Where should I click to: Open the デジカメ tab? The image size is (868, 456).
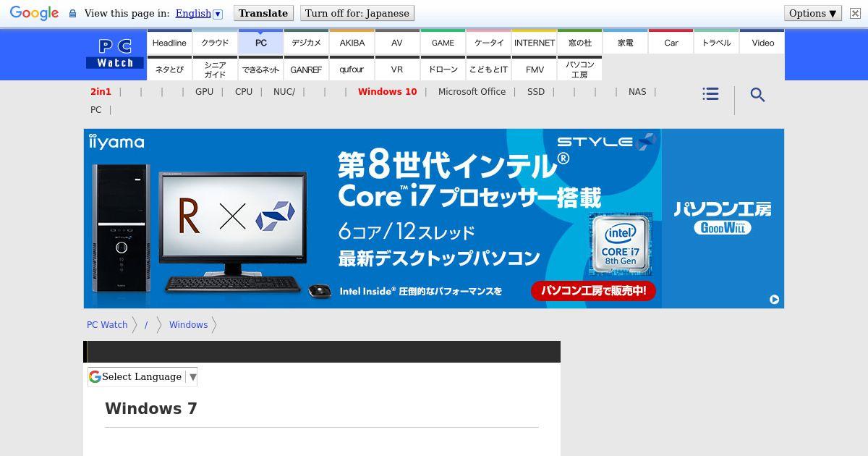306,43
